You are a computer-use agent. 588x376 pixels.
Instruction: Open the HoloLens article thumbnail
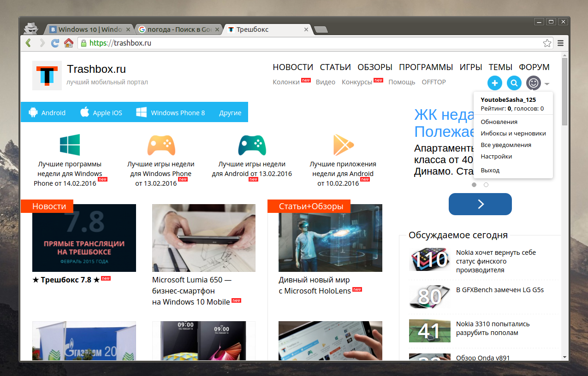tap(330, 238)
